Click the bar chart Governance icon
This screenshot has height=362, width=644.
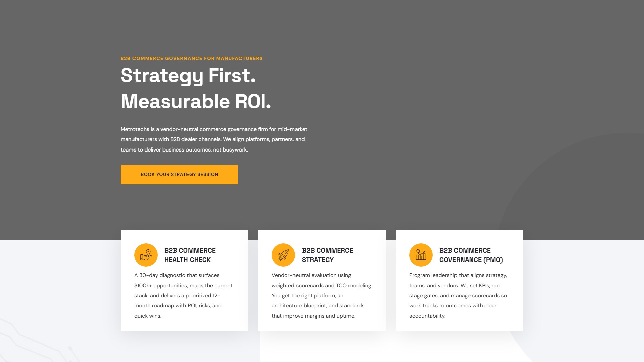pos(421,255)
